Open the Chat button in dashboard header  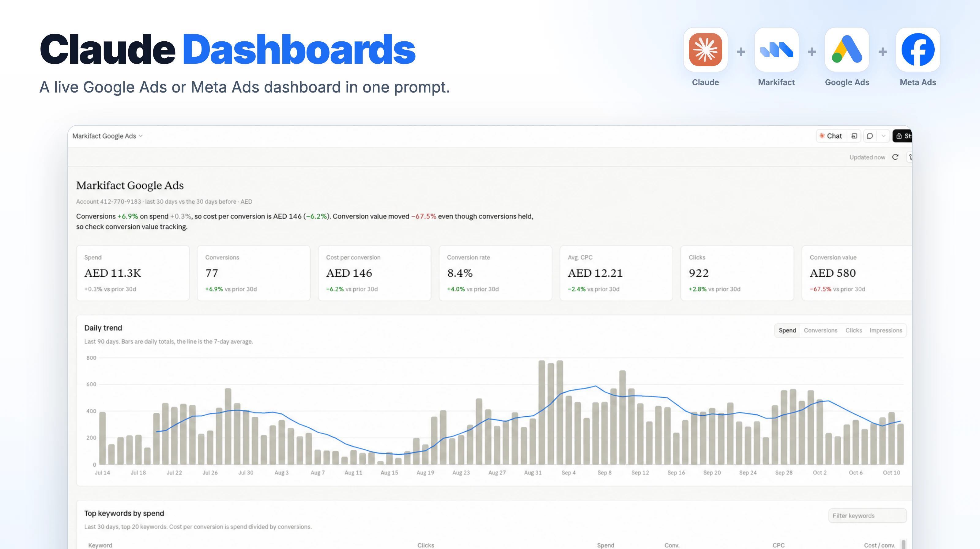click(x=831, y=136)
